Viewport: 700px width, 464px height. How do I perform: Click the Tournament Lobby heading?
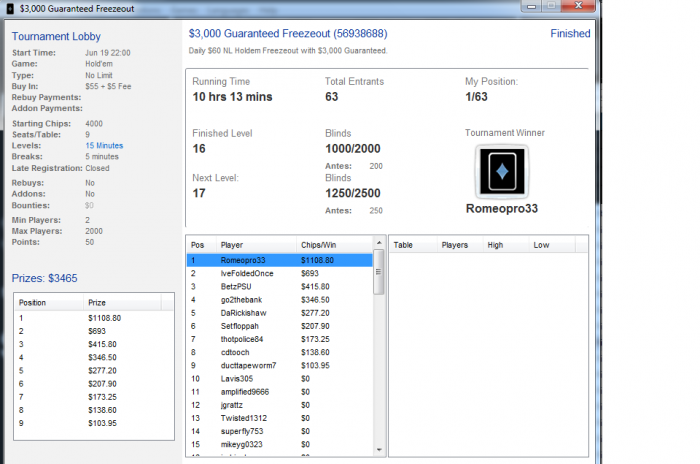point(56,36)
